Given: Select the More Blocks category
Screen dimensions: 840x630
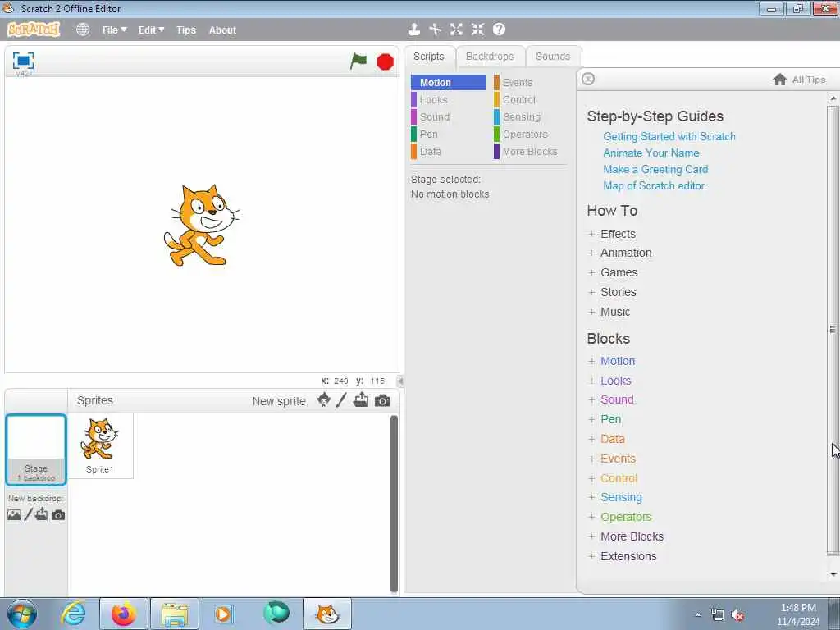Looking at the screenshot, I should tap(531, 152).
